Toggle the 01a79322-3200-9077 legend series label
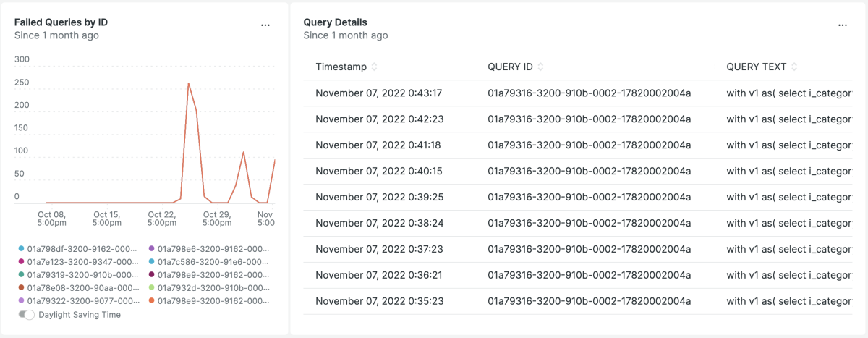 pos(82,301)
